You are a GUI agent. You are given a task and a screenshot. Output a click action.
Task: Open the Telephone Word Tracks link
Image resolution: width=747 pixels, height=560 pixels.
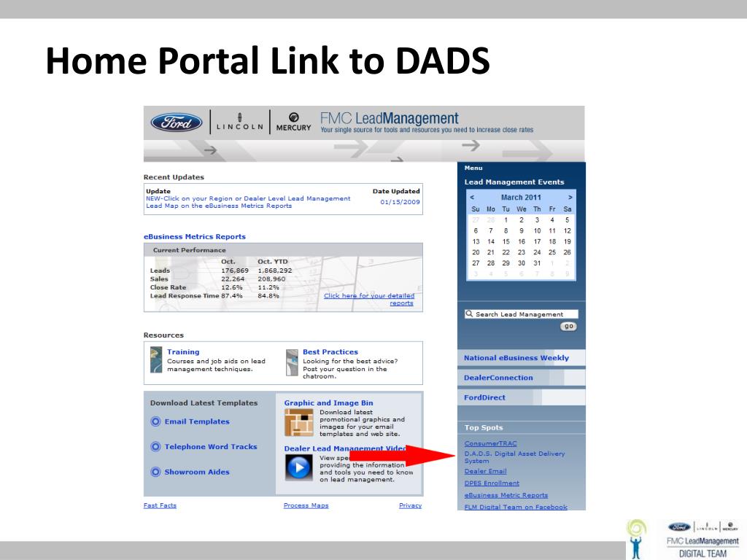click(211, 447)
